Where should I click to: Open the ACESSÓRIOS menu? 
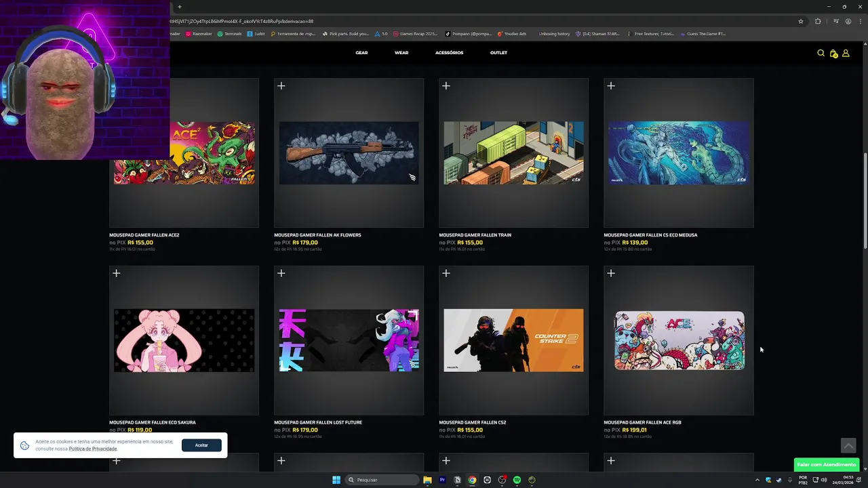click(450, 53)
